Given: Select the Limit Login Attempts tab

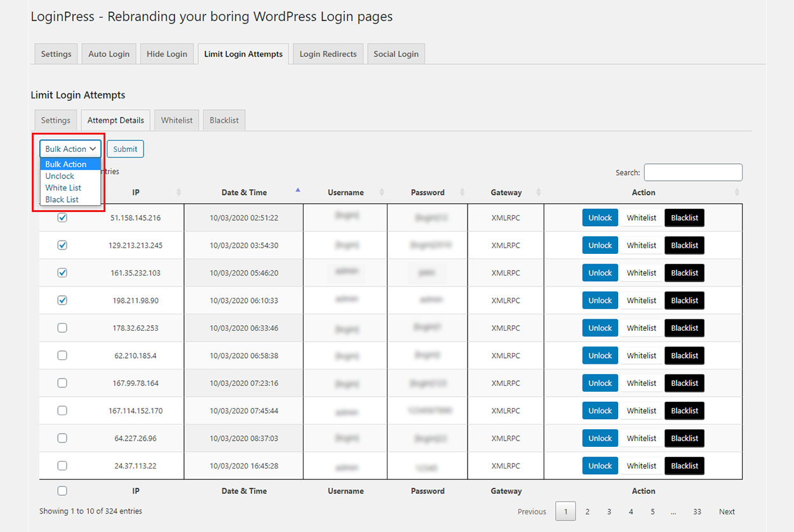Looking at the screenshot, I should tap(243, 54).
